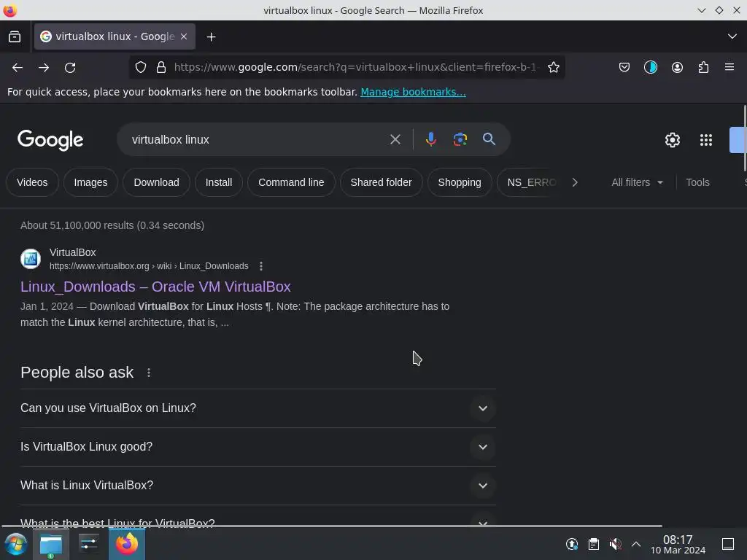Select the Shopping filter chip

(460, 182)
